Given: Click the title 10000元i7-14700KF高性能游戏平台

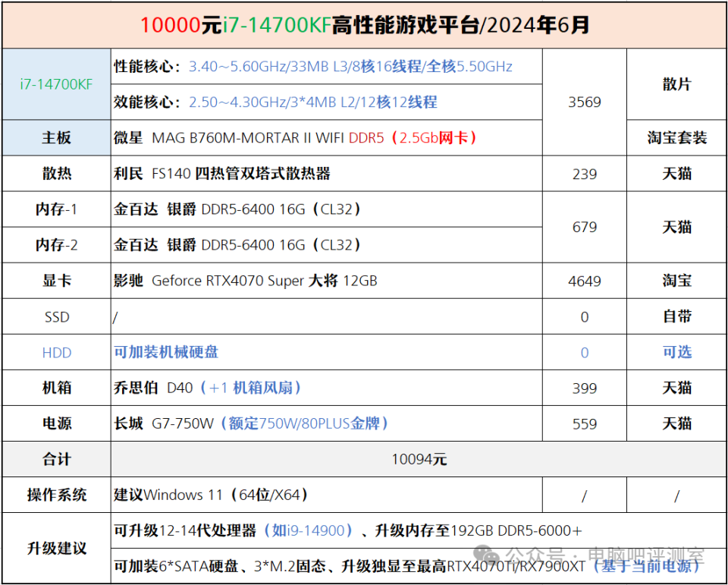Looking at the screenshot, I should [x=364, y=24].
